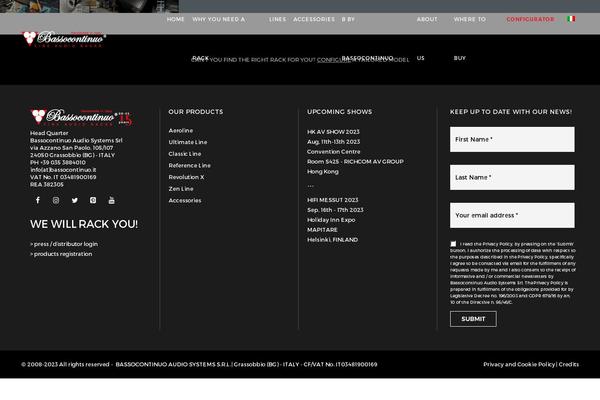
Task: Follow the Ultimate Line product link
Action: click(x=188, y=142)
